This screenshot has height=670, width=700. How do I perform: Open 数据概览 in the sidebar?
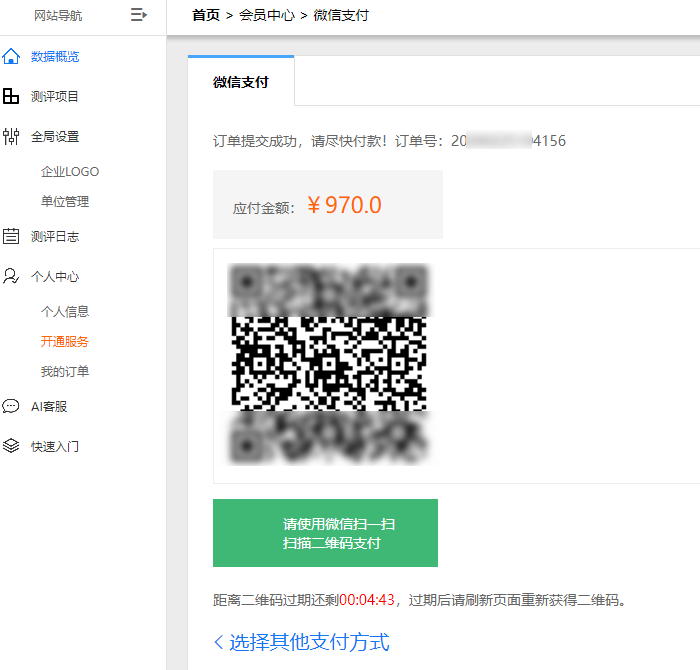pos(55,57)
